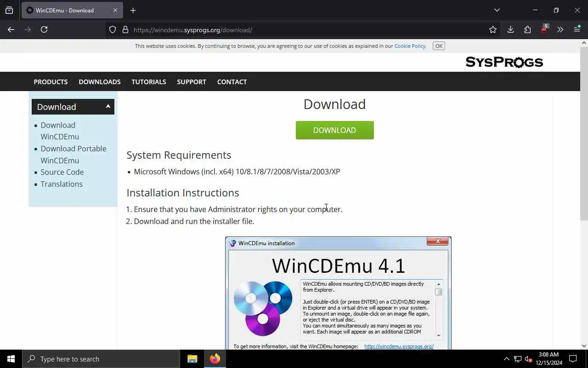588x368 pixels.
Task: Close the WinCDEmu - Download tab
Action: (x=115, y=10)
